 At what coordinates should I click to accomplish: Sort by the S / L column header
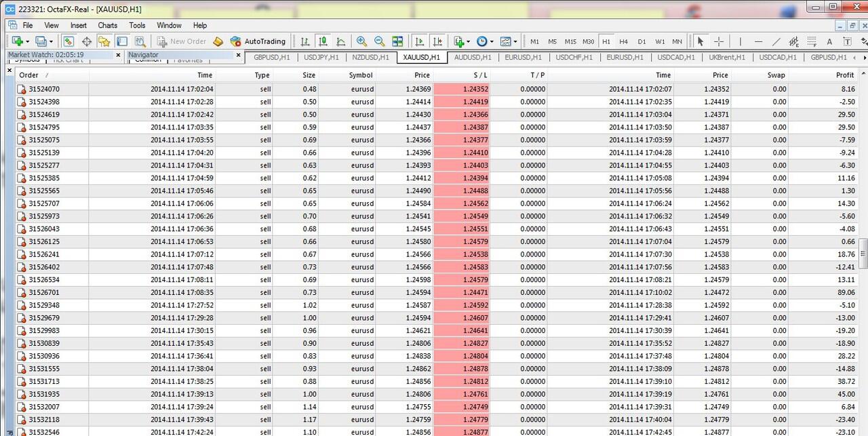(462, 75)
